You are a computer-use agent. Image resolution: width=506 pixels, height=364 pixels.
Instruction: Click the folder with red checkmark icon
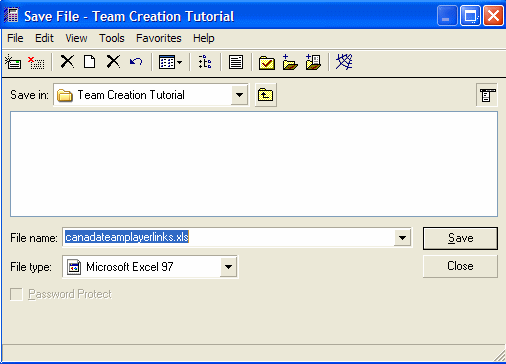click(267, 62)
